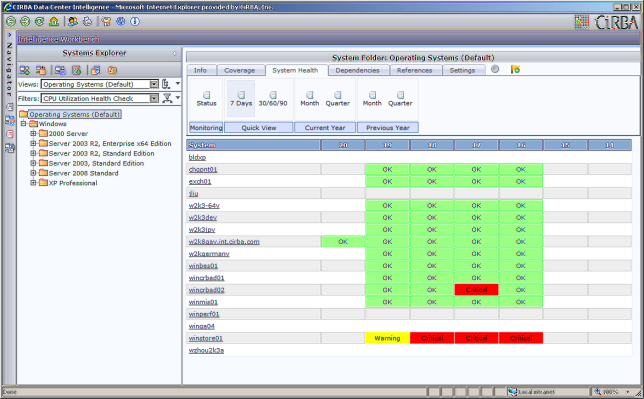
Task: Select the 7 Days quick view
Action: [x=241, y=99]
